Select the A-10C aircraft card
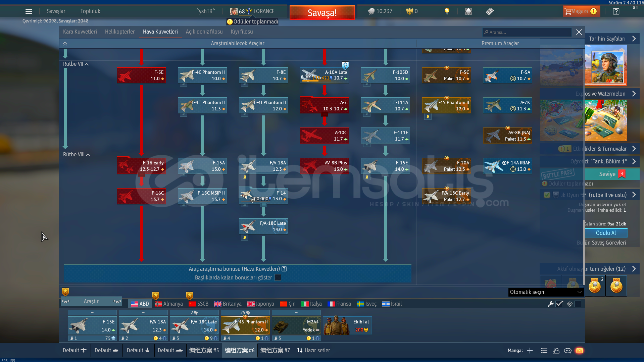The height and width of the screenshot is (362, 644). pyautogui.click(x=325, y=136)
